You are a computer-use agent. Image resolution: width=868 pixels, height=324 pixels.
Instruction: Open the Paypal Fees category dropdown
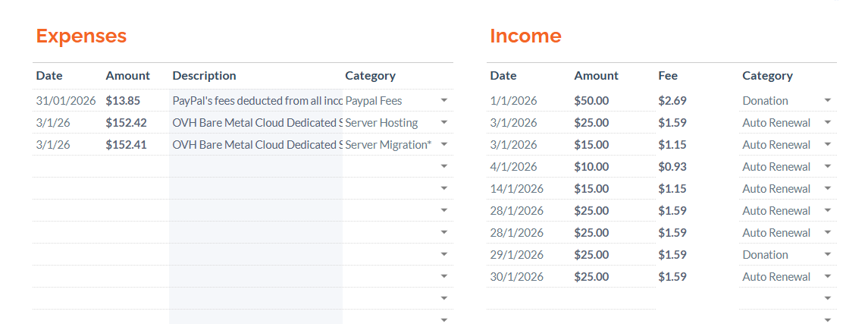click(444, 100)
